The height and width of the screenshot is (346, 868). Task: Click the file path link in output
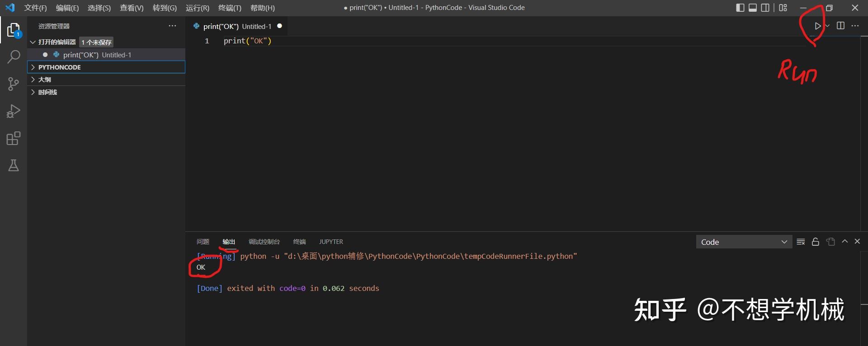430,256
